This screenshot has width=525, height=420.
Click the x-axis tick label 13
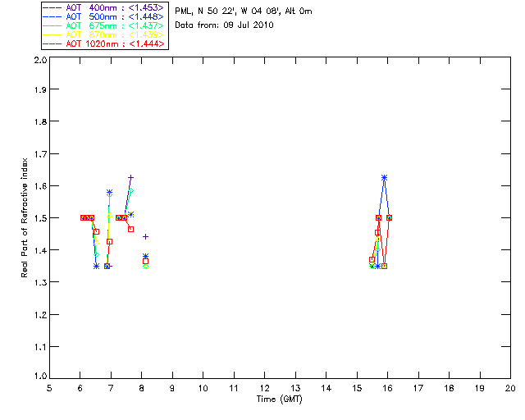[x=295, y=388]
